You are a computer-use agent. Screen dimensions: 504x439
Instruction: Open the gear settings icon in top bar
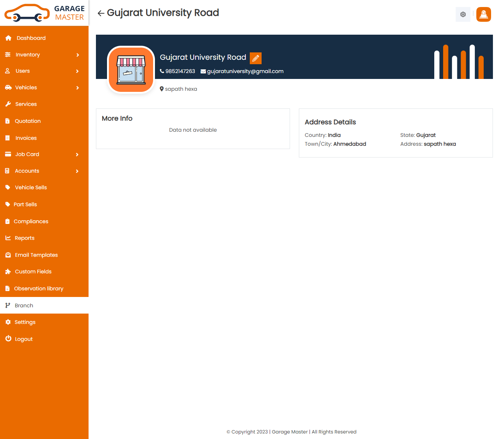point(463,14)
